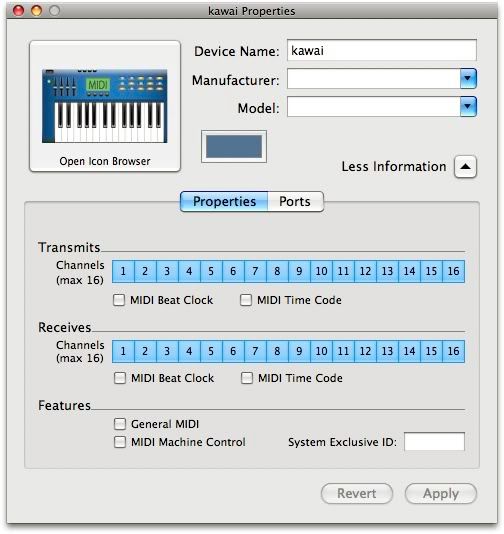Screen dimensions: 504x534
Task: Toggle Transmits channel 10
Action: (321, 271)
